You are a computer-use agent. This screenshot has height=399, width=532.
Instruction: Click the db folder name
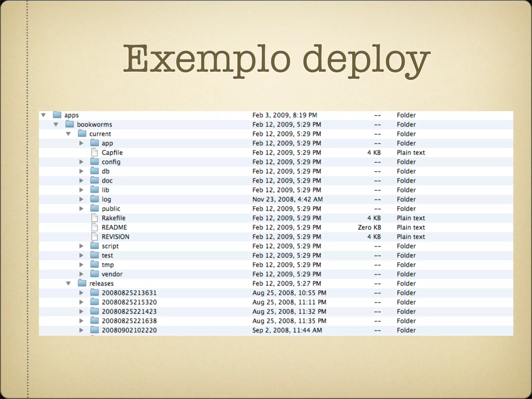coord(105,171)
